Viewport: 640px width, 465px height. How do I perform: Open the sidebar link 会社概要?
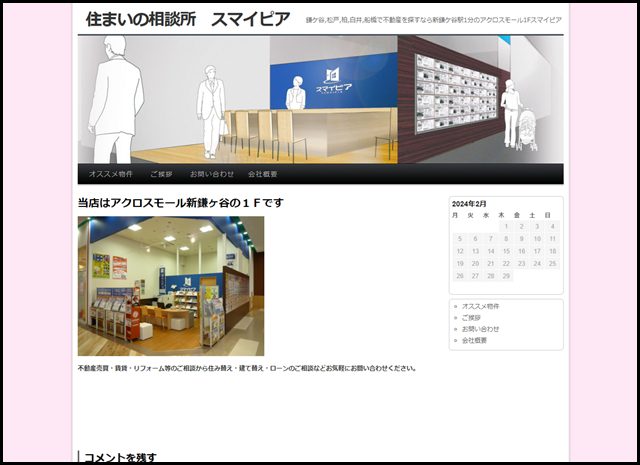[474, 340]
